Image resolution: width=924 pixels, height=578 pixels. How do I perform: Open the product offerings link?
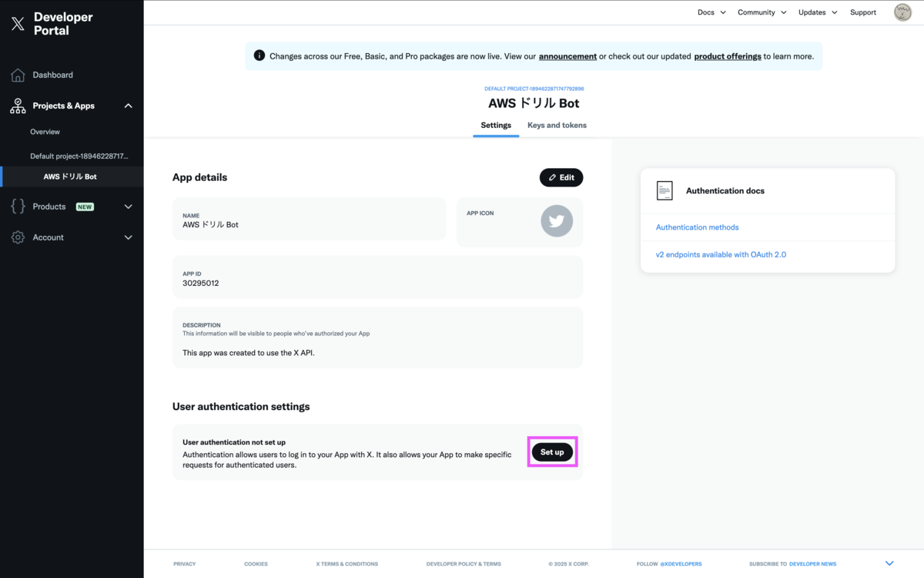pyautogui.click(x=728, y=56)
